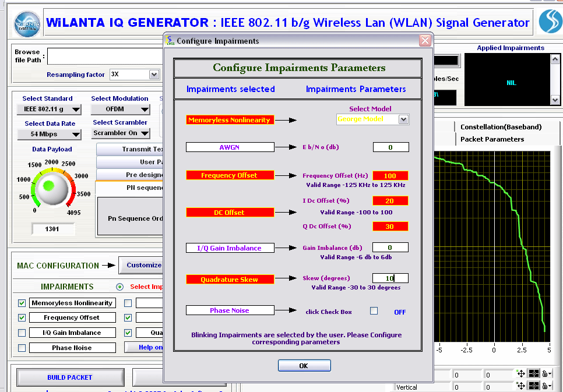Check the Phase Noise OFF checkbox in dialog
This screenshot has height=392, width=563.
pyautogui.click(x=374, y=311)
